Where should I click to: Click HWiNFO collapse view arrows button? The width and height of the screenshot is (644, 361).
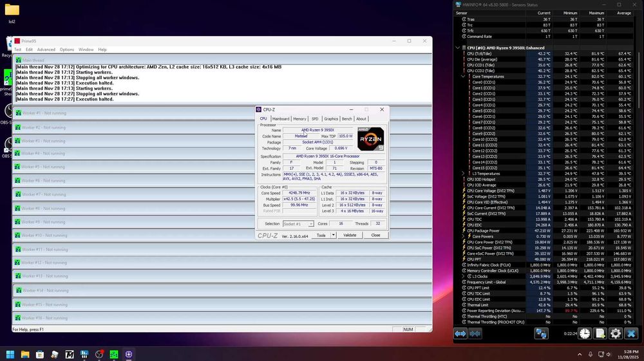point(475,333)
